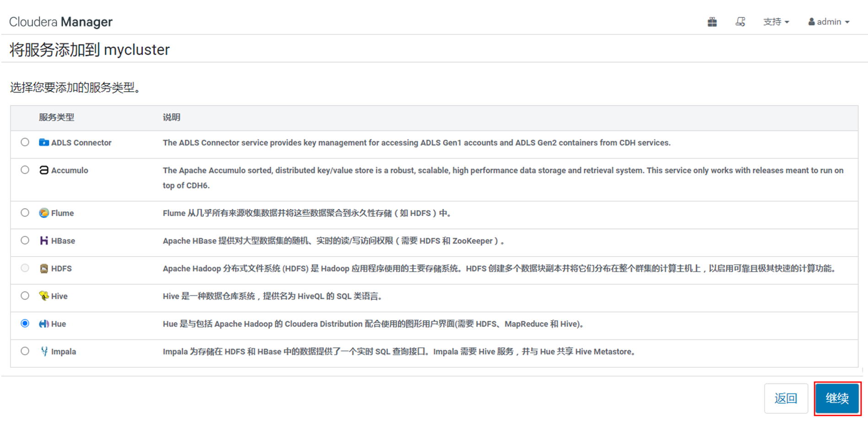
Task: Open the parcels gift box icon
Action: [x=712, y=22]
